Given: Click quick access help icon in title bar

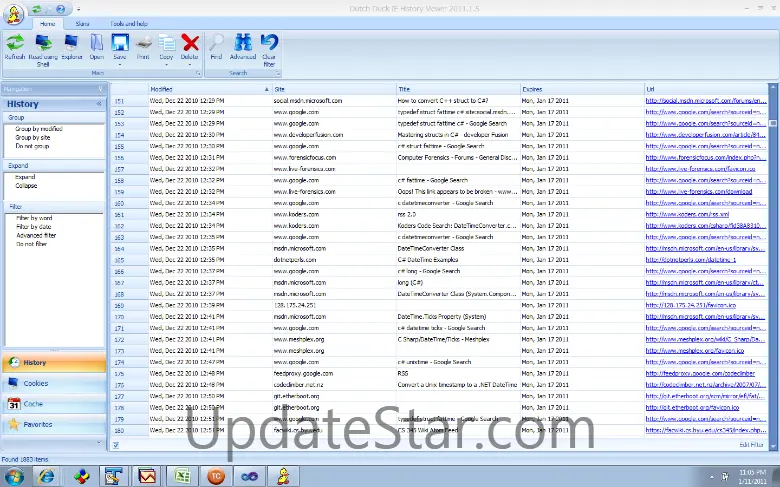Looking at the screenshot, I should coord(60,9).
